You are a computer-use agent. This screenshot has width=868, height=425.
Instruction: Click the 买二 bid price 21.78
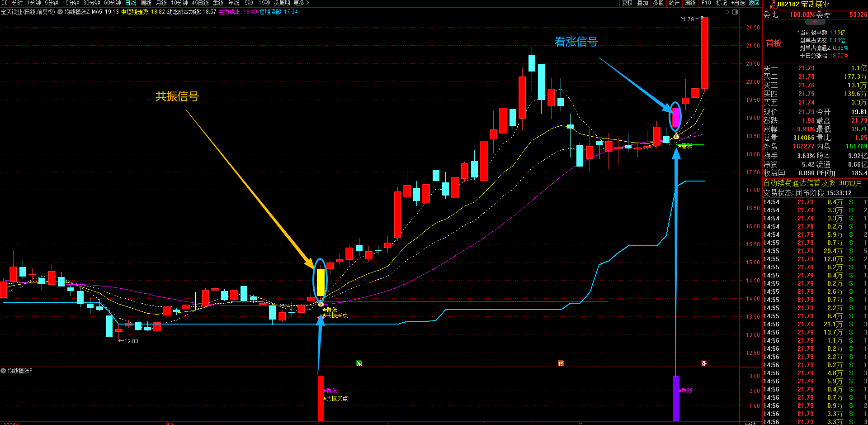(x=806, y=76)
